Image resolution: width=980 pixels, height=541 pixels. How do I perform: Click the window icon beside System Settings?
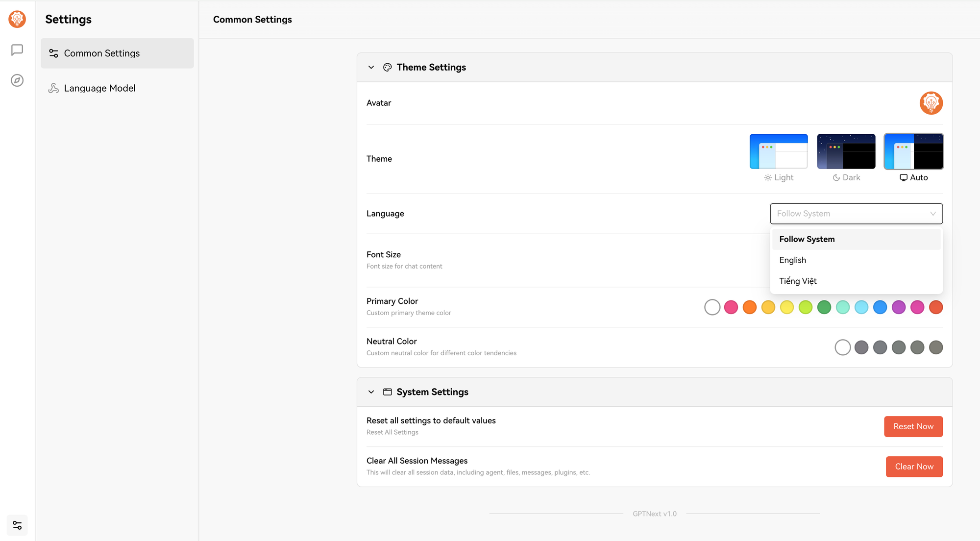coord(388,392)
